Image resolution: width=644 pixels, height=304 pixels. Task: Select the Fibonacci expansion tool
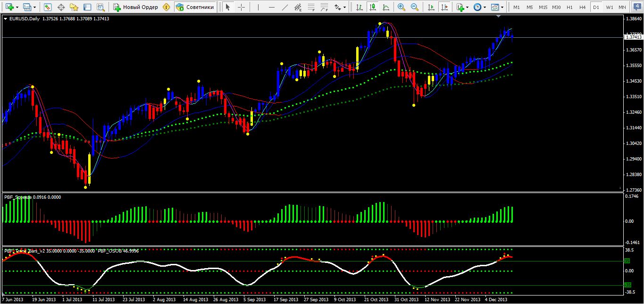coord(324,7)
